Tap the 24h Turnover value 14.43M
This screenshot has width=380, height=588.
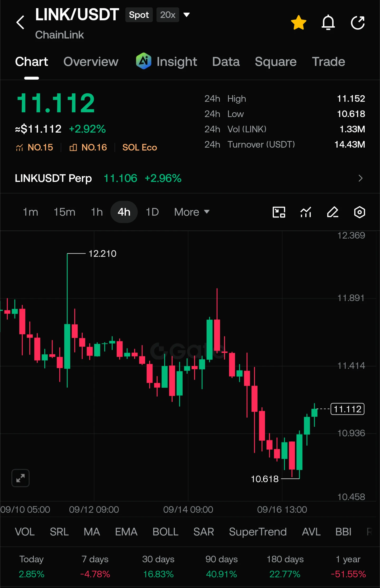[x=350, y=144]
